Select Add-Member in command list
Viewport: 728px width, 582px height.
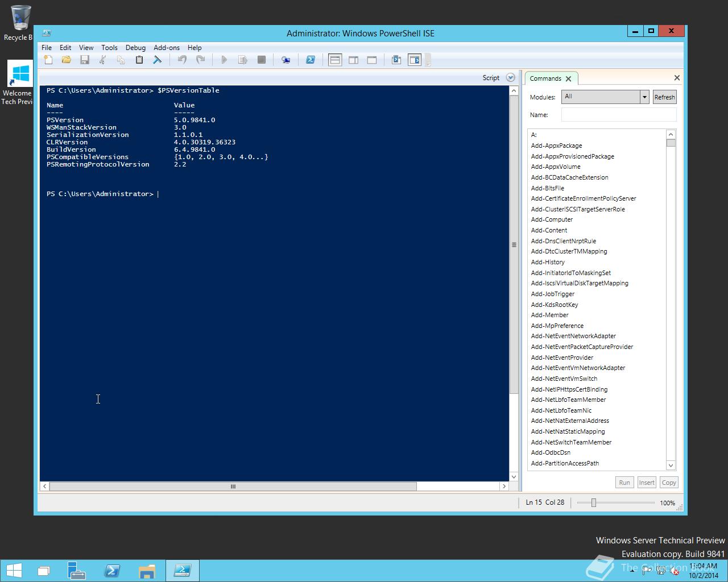click(x=549, y=315)
